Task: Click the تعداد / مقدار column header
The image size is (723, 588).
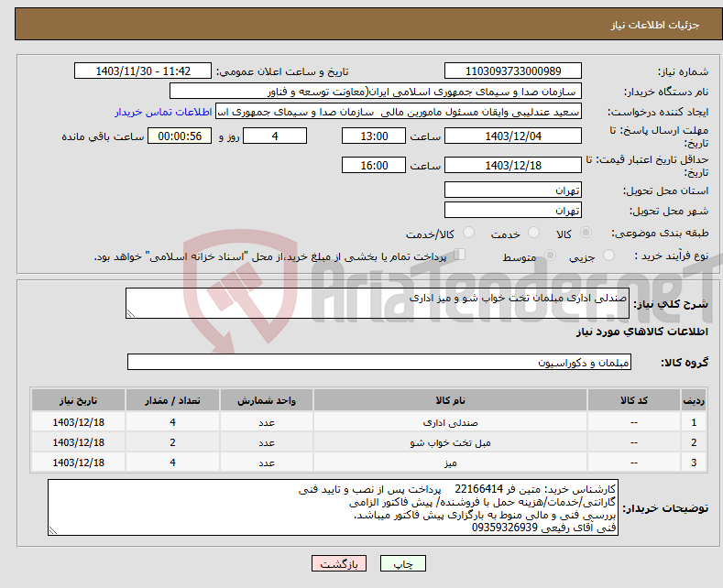Action: point(172,400)
